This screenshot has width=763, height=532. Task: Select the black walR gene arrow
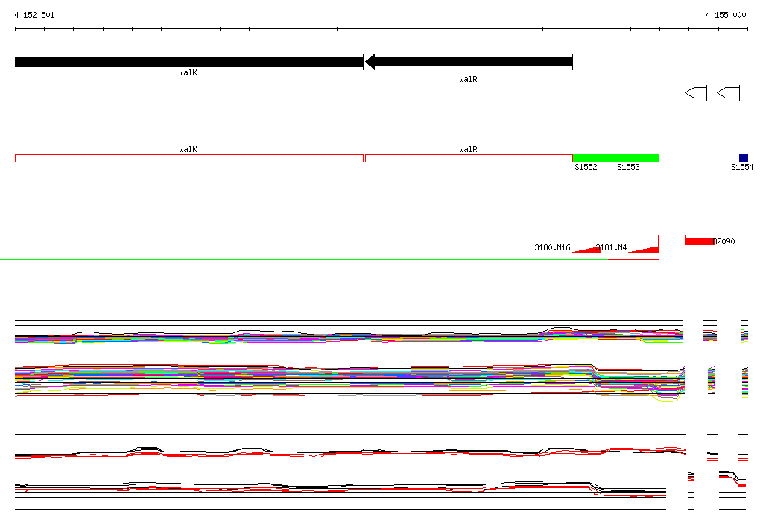[x=469, y=62]
